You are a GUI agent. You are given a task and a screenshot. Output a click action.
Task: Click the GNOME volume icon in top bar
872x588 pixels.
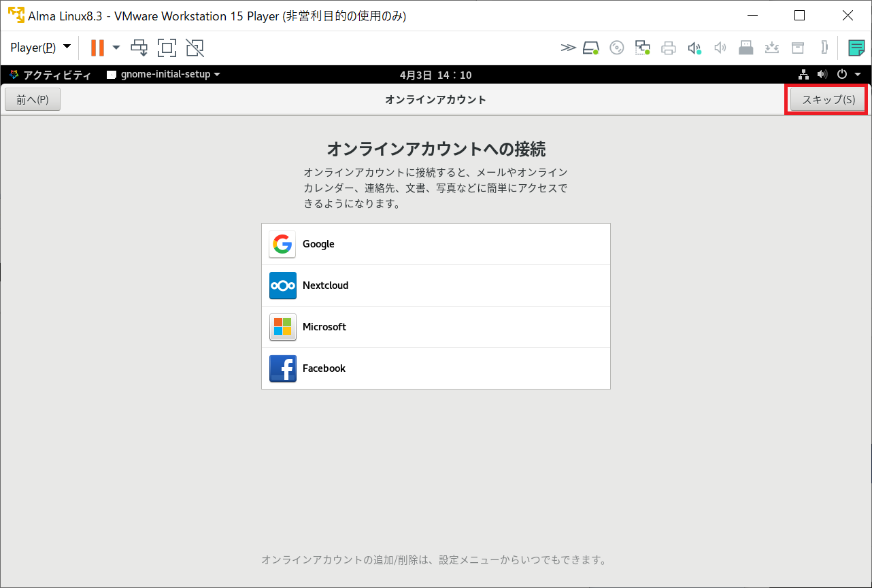(822, 75)
